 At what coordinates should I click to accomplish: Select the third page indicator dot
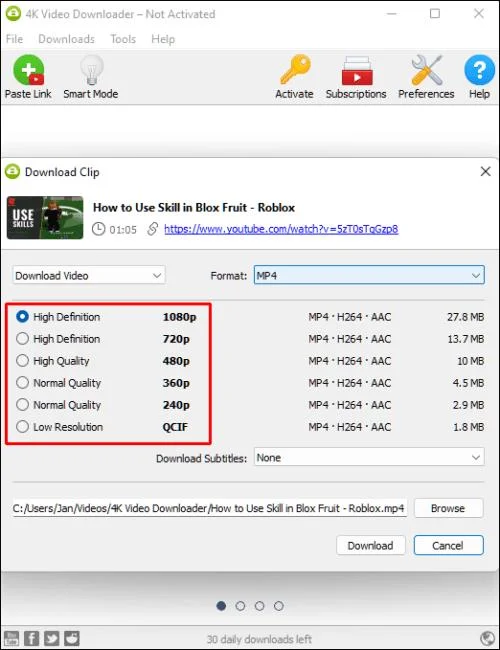pyautogui.click(x=260, y=606)
